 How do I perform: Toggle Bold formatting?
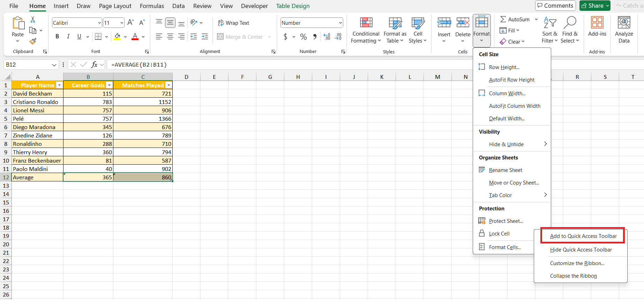tap(57, 37)
